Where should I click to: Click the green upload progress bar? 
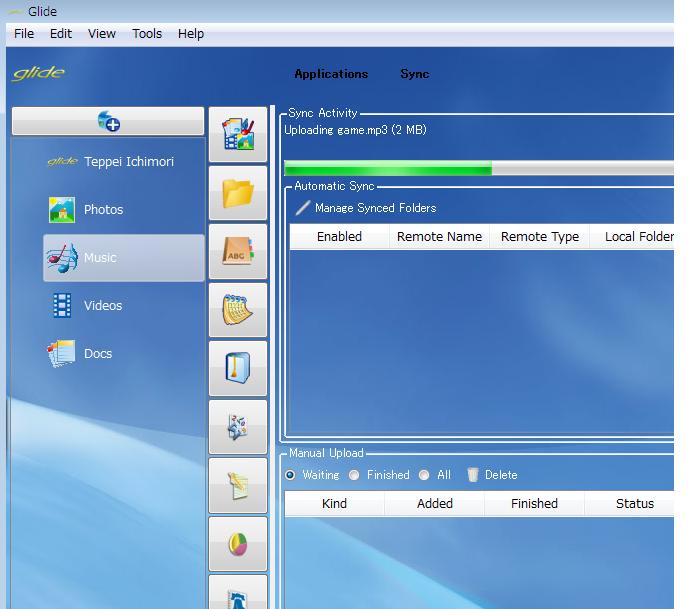479,168
